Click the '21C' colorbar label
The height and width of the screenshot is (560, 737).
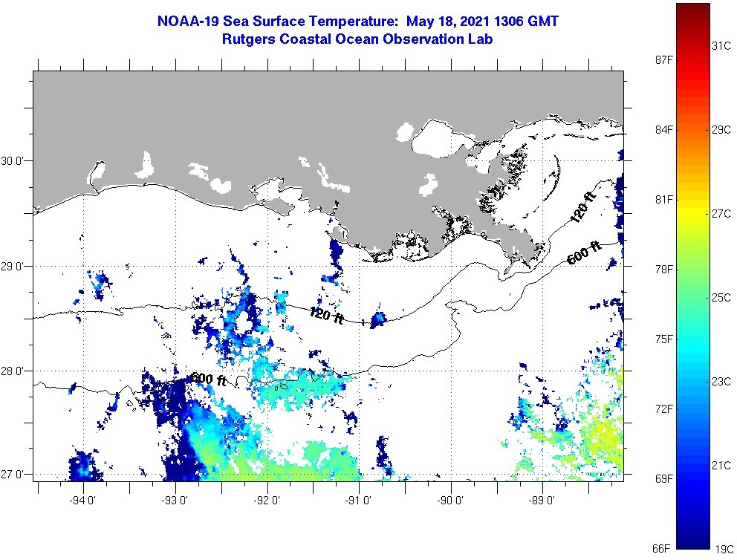point(721,465)
